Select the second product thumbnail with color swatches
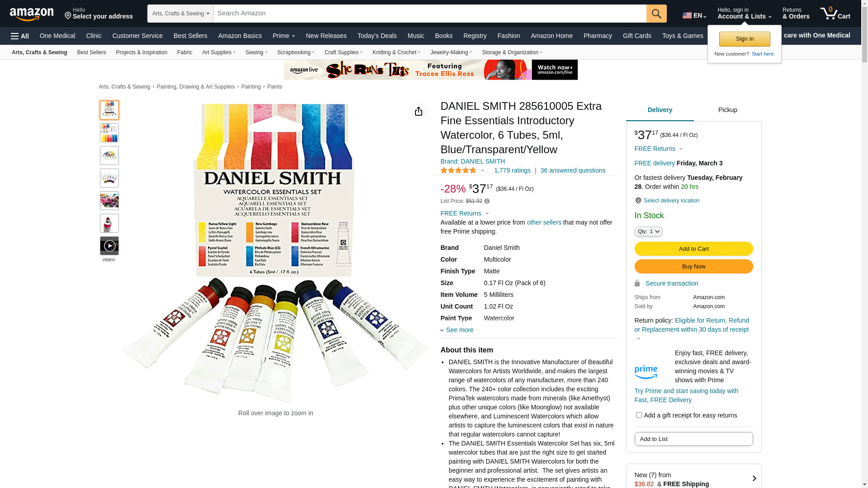Image resolution: width=868 pixels, height=488 pixels. click(x=109, y=133)
